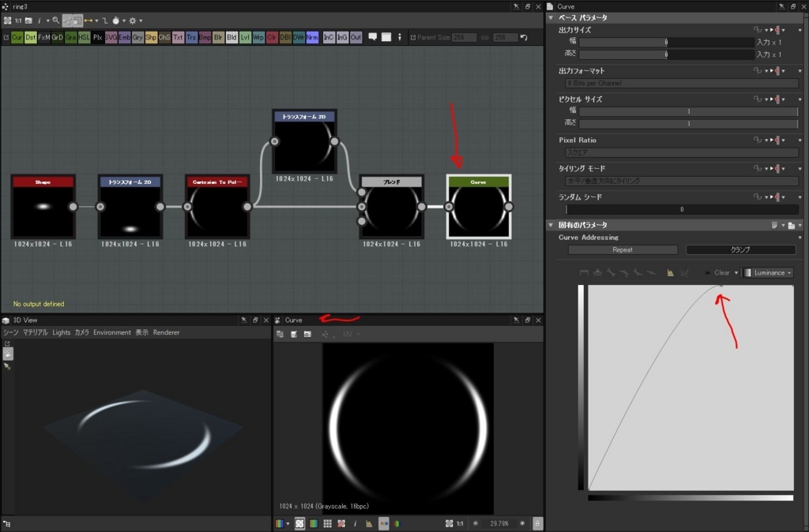Screen dimensions: 809x532
Task: Add a Blur node via Blr button
Action: (x=218, y=37)
